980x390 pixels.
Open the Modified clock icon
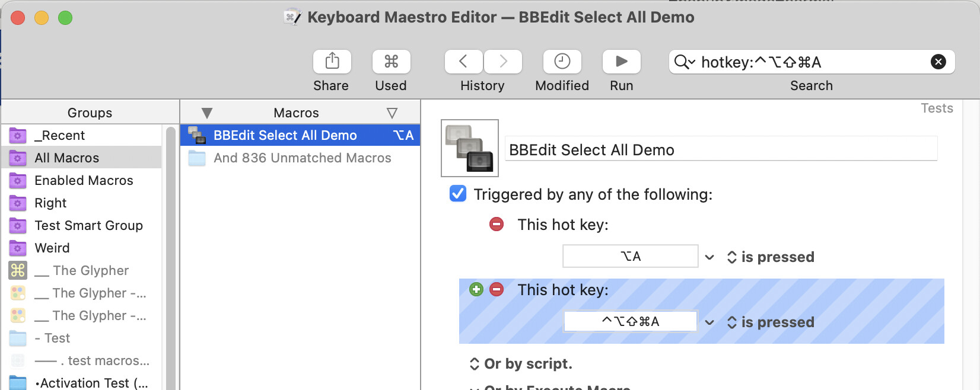[562, 62]
